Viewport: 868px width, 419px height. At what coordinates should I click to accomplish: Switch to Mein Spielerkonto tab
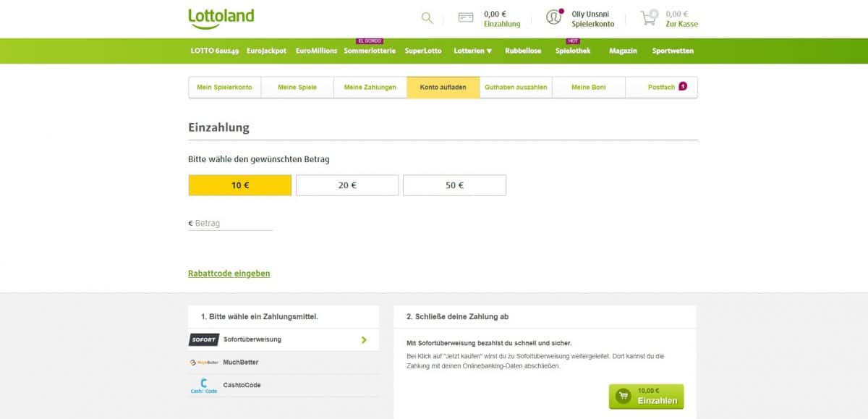point(224,88)
